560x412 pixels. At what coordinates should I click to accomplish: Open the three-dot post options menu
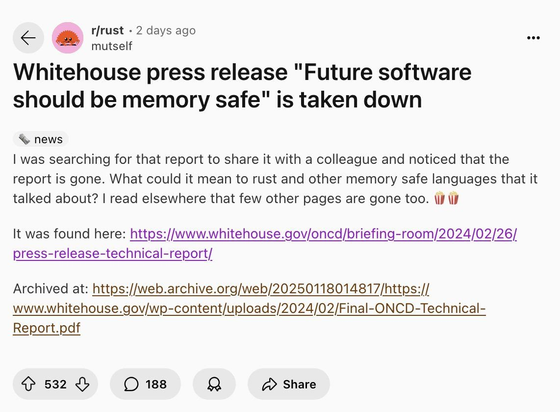coord(533,37)
